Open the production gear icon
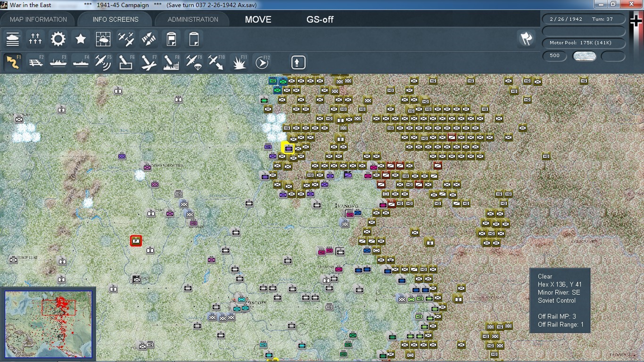Image resolution: width=644 pixels, height=362 pixels. pyautogui.click(x=58, y=39)
